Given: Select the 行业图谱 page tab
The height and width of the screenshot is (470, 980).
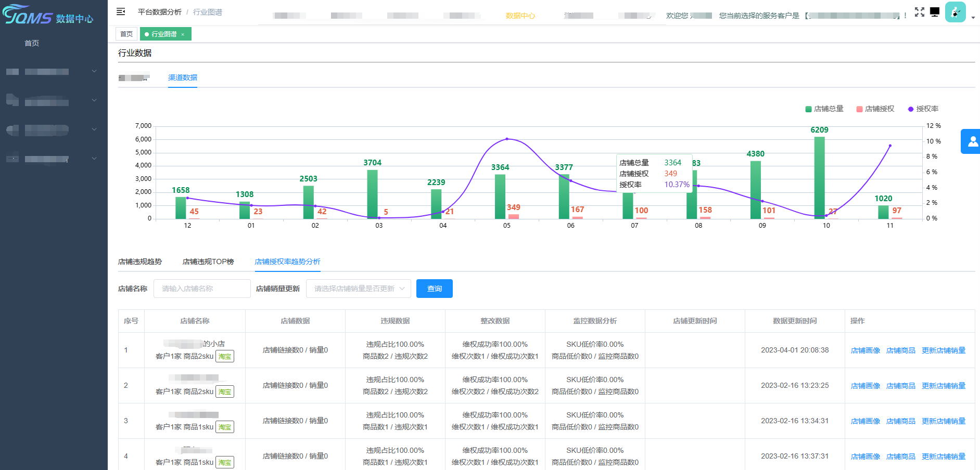Looking at the screenshot, I should pyautogui.click(x=164, y=34).
